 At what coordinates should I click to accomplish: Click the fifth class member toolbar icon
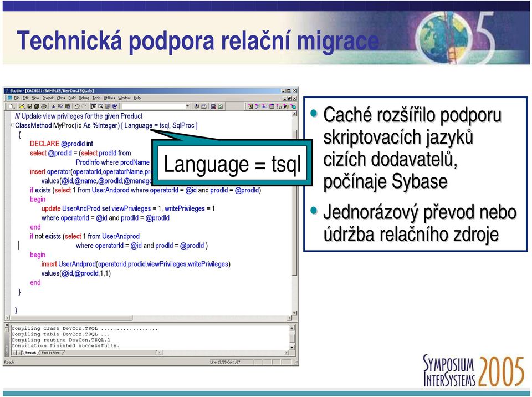click(x=279, y=106)
